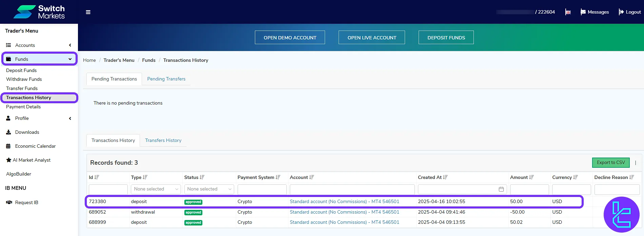Toggle the hamburger sidebar menu icon

[x=88, y=12]
